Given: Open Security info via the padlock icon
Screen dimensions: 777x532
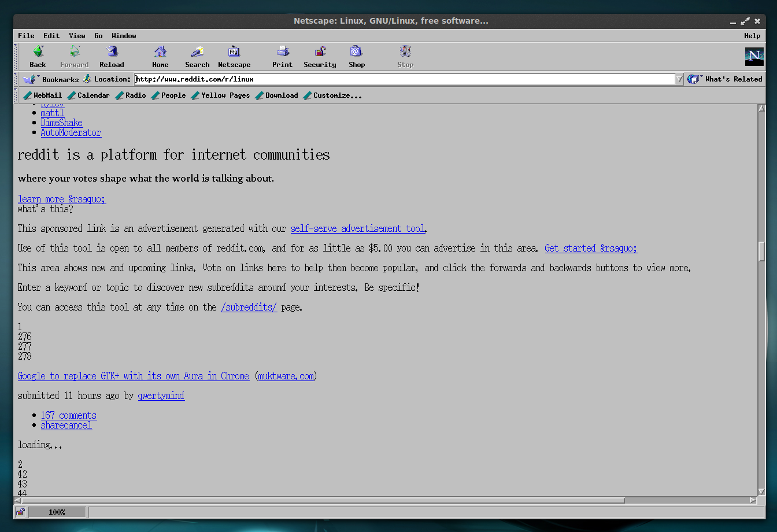Looking at the screenshot, I should pos(319,56).
